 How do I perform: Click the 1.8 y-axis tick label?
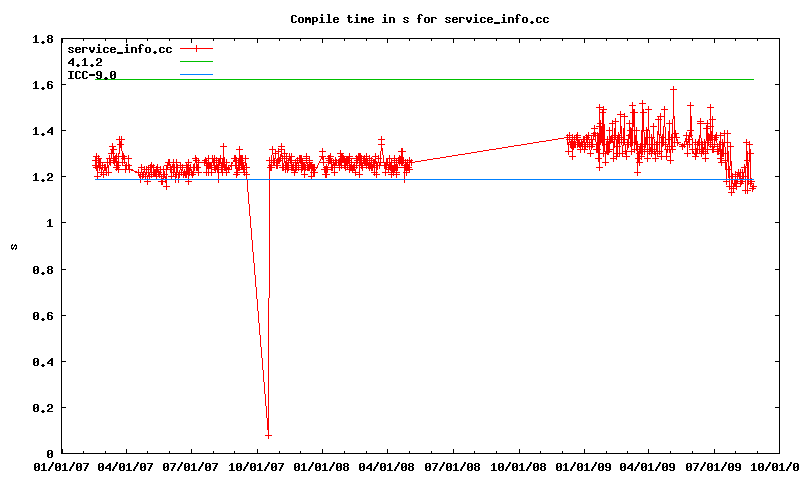(x=43, y=39)
